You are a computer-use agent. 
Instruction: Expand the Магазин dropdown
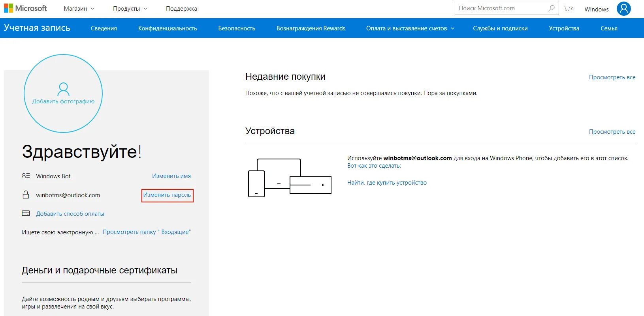pyautogui.click(x=79, y=9)
